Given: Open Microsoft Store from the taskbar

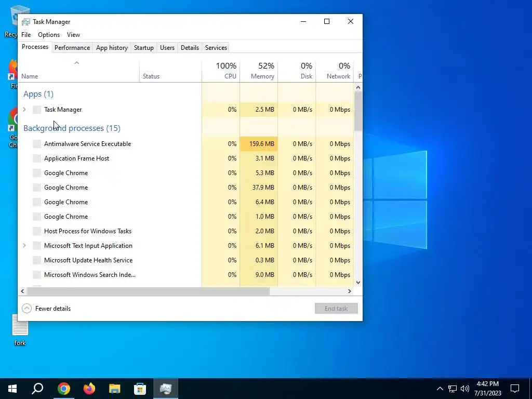Looking at the screenshot, I should click(140, 389).
